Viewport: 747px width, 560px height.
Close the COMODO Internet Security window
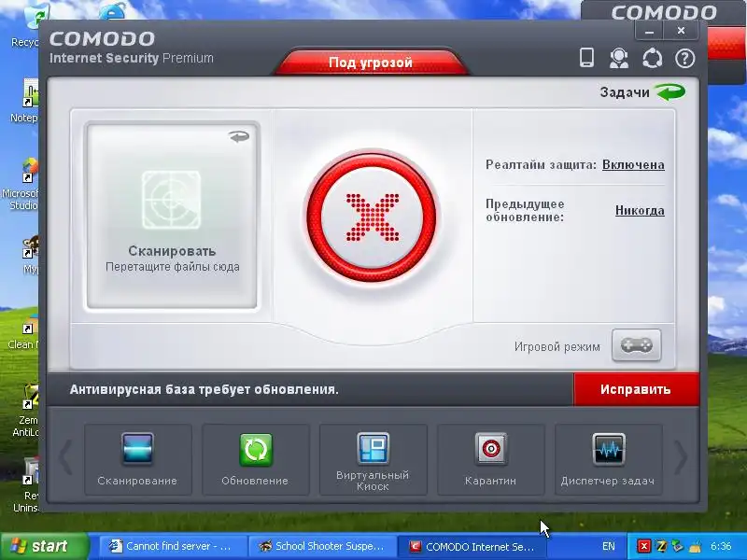[682, 31]
